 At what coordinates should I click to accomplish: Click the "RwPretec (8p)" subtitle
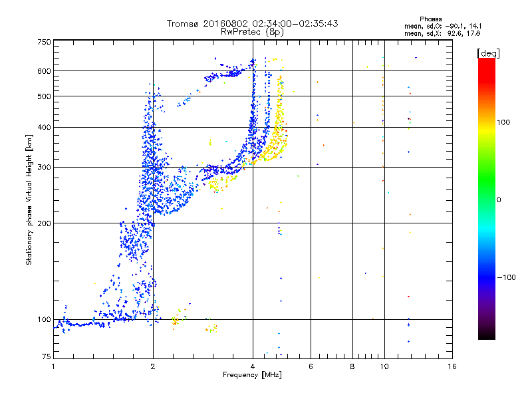pos(252,32)
